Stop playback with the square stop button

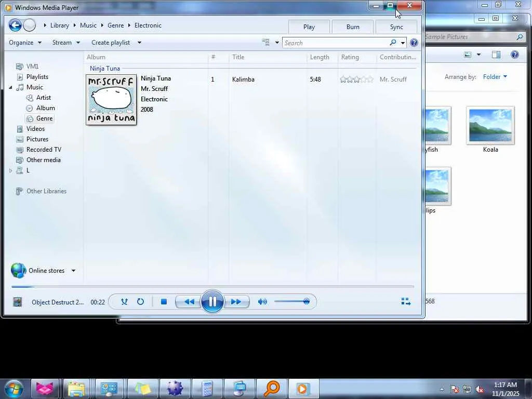point(164,302)
